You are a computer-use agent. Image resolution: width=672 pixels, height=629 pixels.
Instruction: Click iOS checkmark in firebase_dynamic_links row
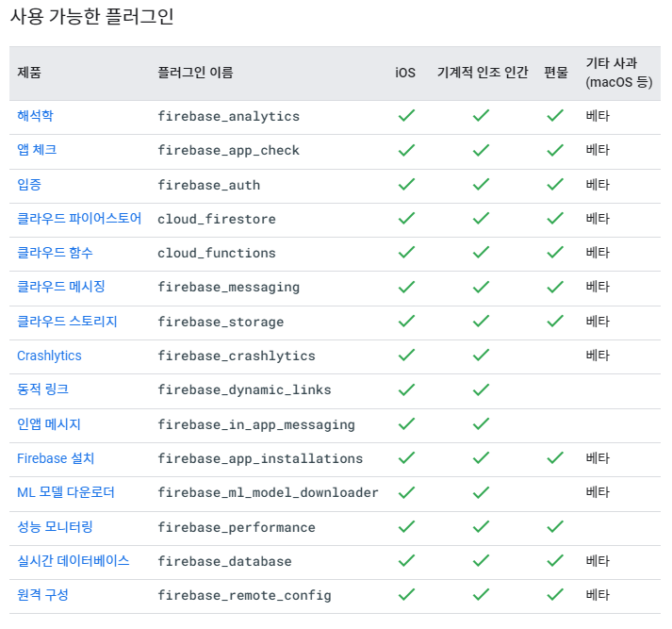point(406,389)
